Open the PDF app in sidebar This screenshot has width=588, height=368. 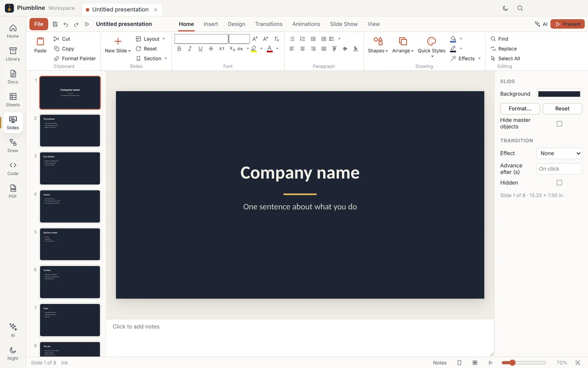(13, 191)
